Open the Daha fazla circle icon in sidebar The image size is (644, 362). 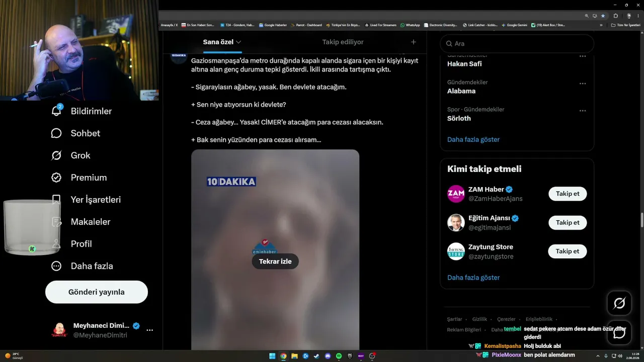click(x=56, y=266)
